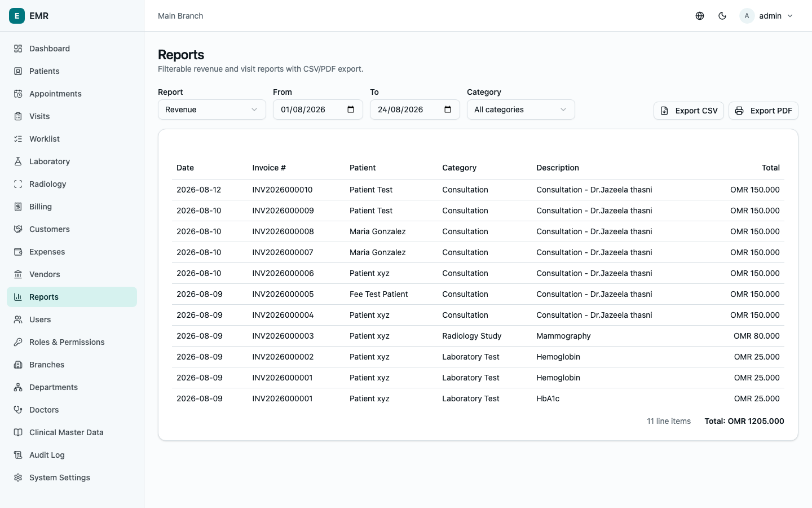The width and height of the screenshot is (812, 508).
Task: Click the Radiology Study category cell
Action: pos(472,336)
